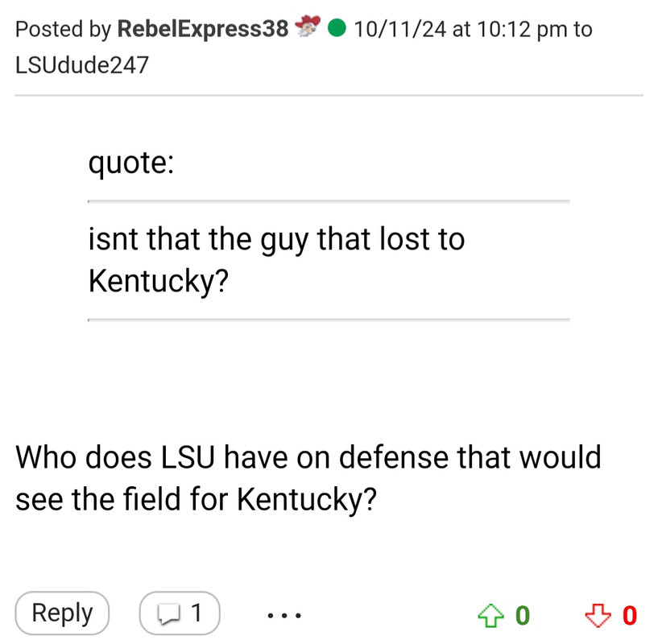Viewport: 658px width, 644px height.
Task: Click the Reply button
Action: click(x=62, y=613)
